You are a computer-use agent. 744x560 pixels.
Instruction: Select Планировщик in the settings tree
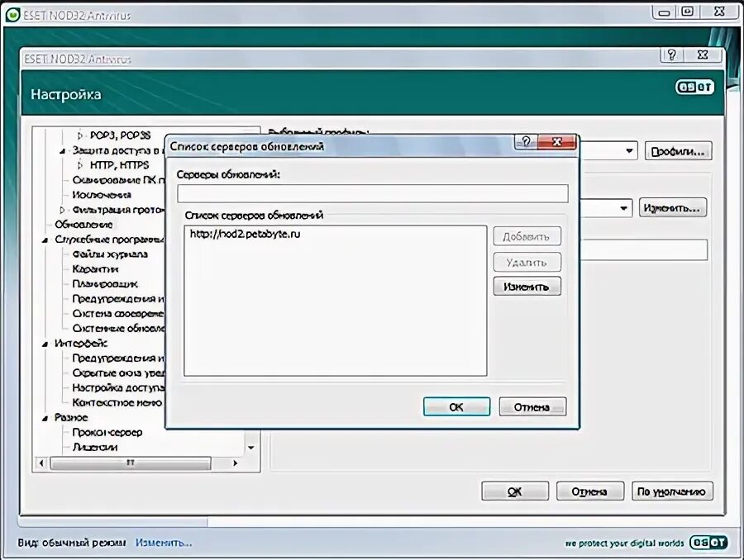tap(105, 284)
